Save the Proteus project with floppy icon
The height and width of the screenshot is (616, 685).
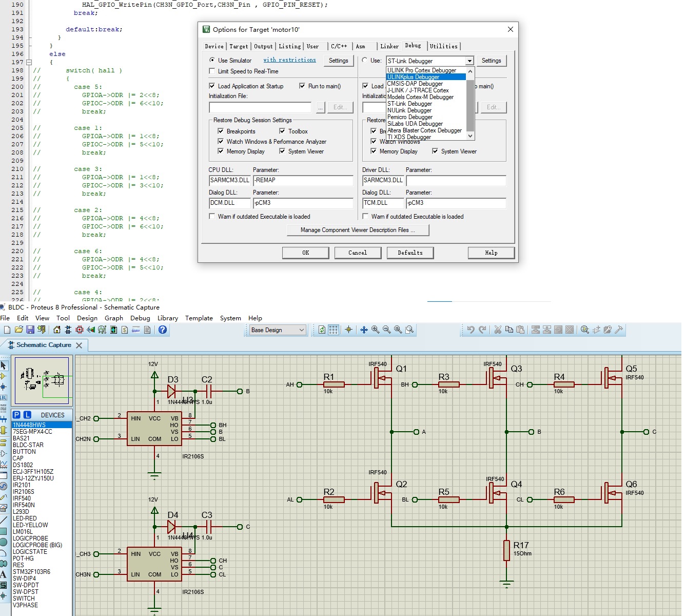[x=30, y=330]
